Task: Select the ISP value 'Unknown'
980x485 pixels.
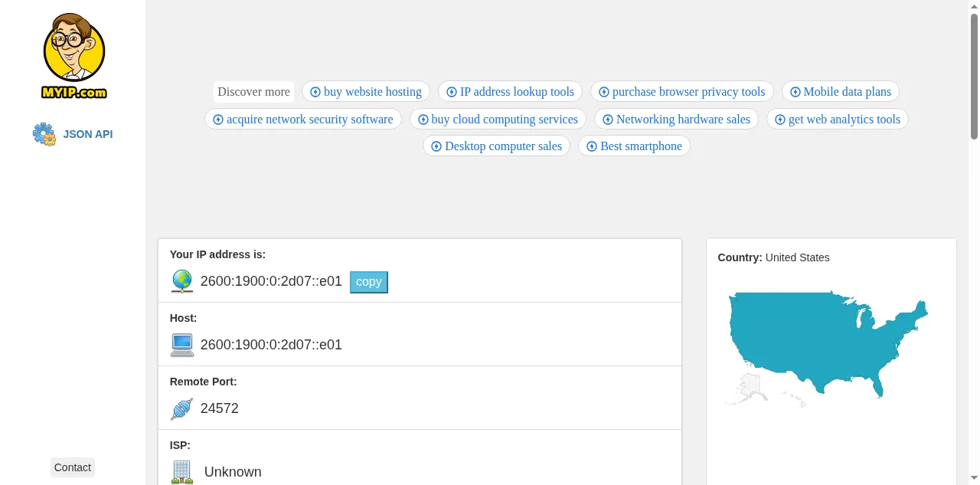Action: pyautogui.click(x=233, y=472)
